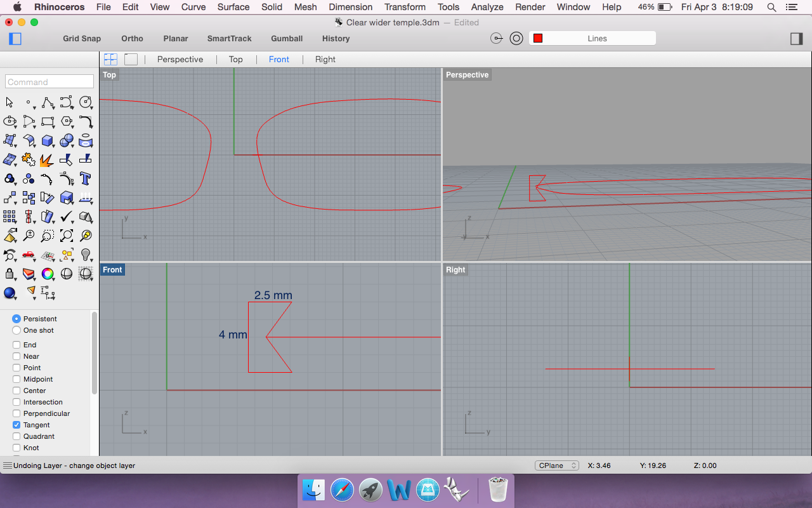
Task: Select the Box tool
Action: pos(48,140)
